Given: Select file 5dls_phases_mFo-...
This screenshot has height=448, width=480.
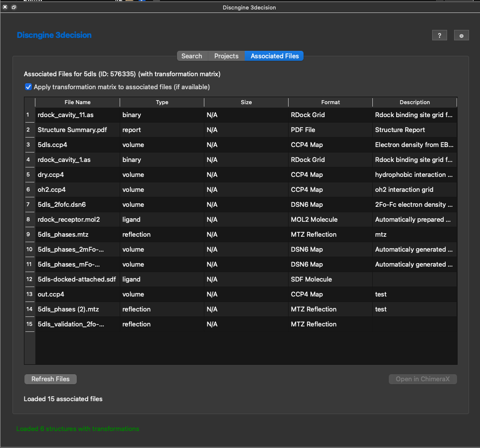Looking at the screenshot, I should tap(77, 265).
